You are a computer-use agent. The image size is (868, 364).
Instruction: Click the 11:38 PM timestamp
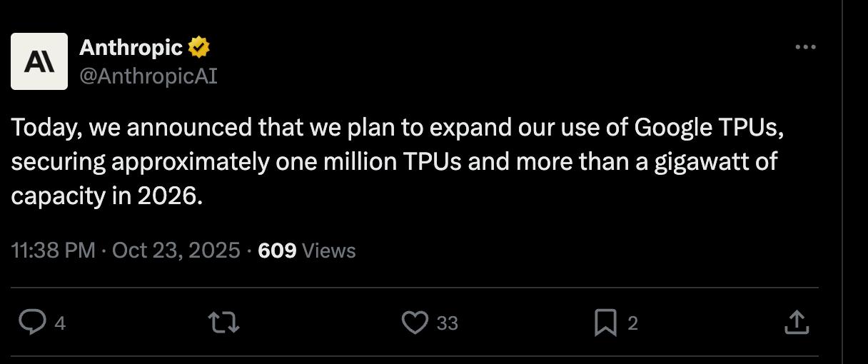point(54,251)
